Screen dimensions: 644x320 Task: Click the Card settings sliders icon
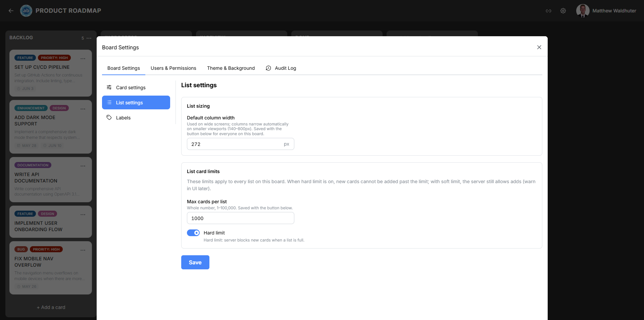109,87
